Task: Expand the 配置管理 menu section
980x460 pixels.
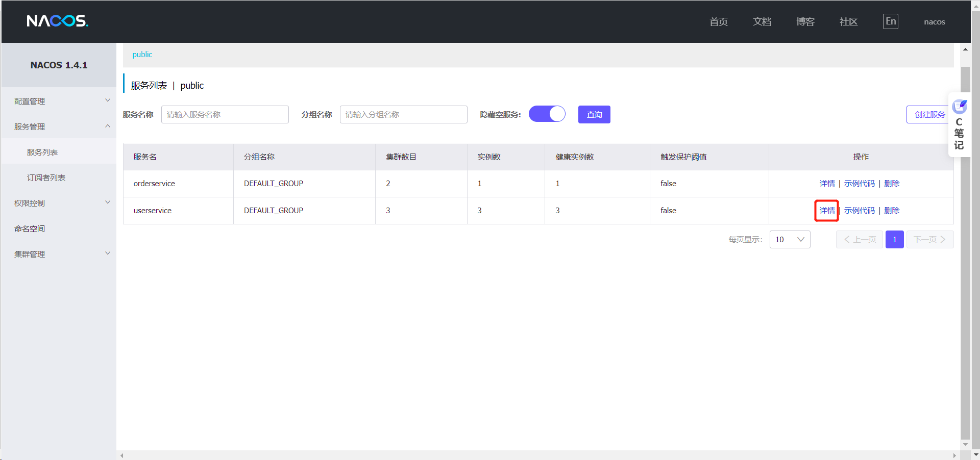Action: [59, 101]
